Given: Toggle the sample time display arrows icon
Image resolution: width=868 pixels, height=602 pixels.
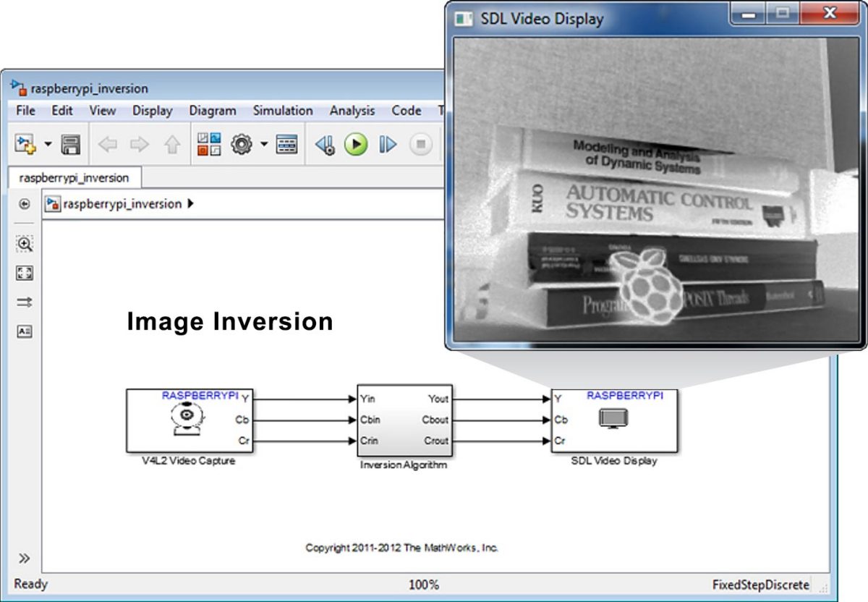Looking at the screenshot, I should [x=25, y=302].
